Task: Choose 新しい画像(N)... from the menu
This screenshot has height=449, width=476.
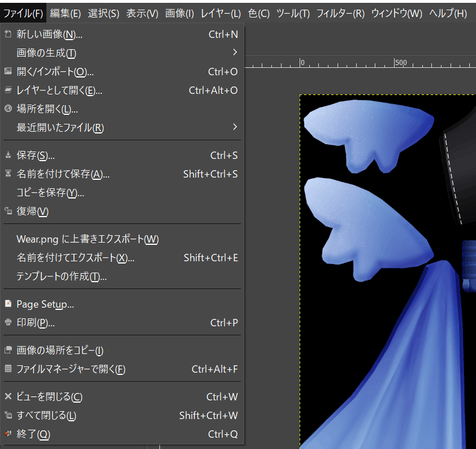Action: [122, 34]
